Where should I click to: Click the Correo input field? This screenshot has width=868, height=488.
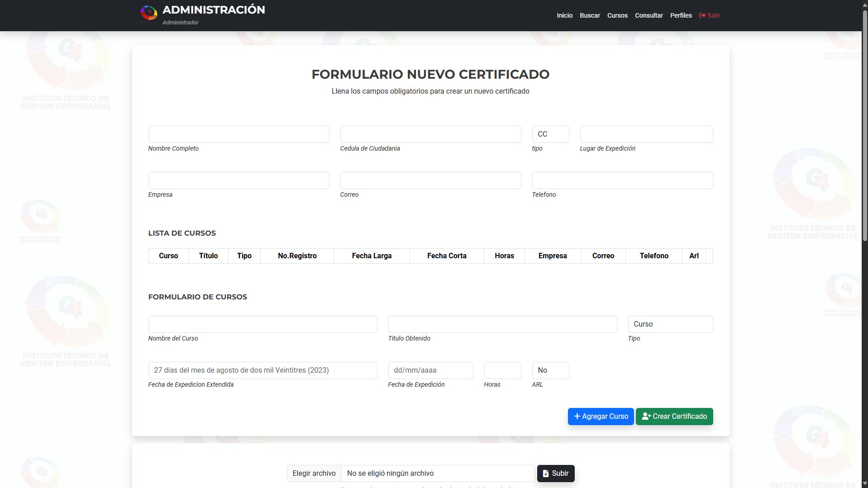click(x=430, y=180)
